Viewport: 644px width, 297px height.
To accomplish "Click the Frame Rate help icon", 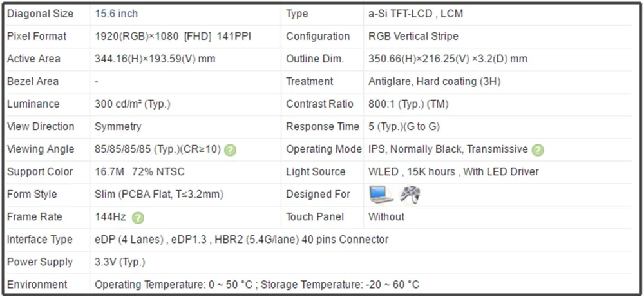I will tap(138, 218).
